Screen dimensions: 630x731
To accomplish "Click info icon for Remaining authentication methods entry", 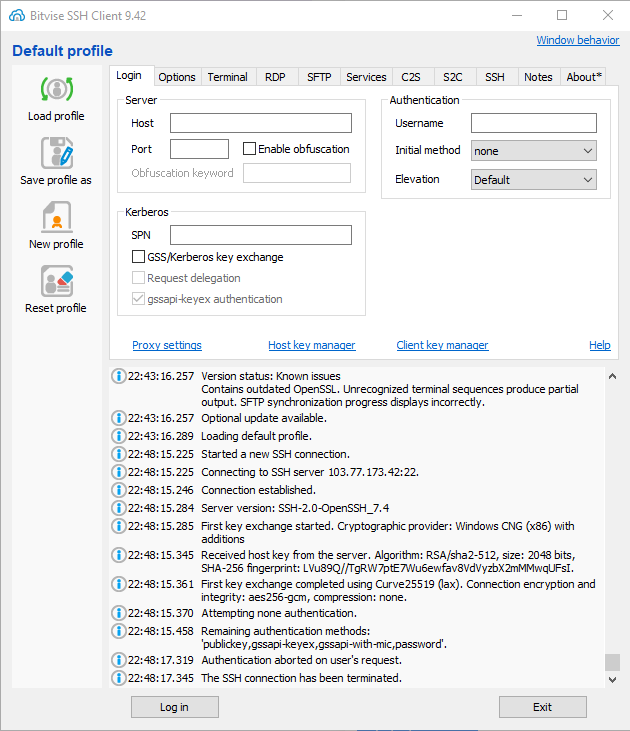I will tap(118, 631).
